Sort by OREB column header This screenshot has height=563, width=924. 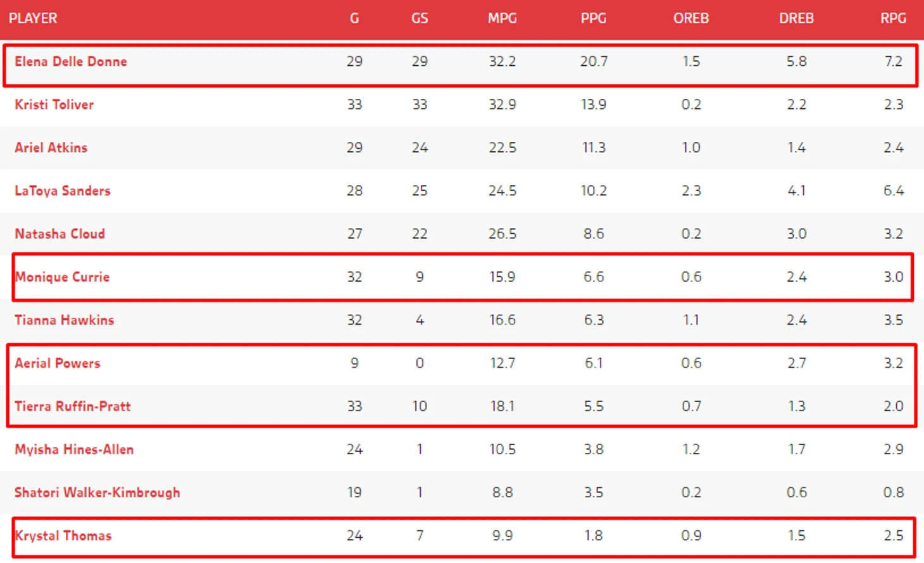click(691, 18)
